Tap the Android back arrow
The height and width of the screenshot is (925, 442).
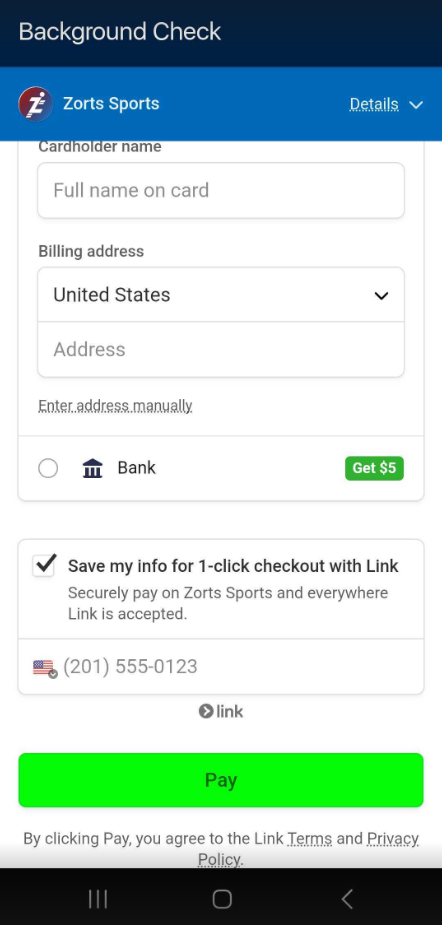pos(347,899)
